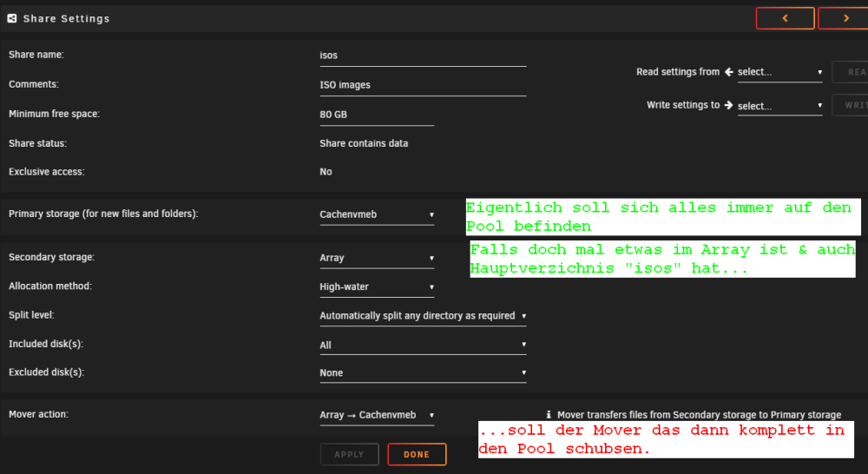
Task: Click the 'Share name:' label
Action: [36, 55]
